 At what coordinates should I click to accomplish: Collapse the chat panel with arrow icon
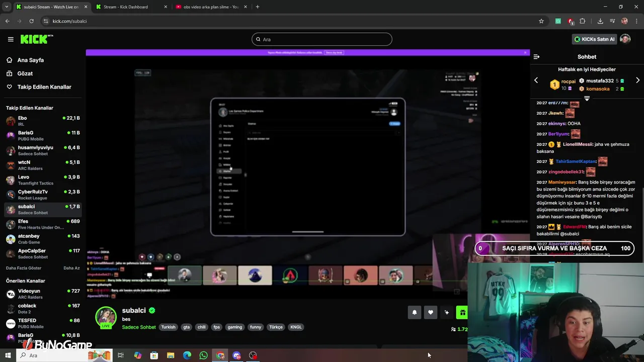[536, 57]
